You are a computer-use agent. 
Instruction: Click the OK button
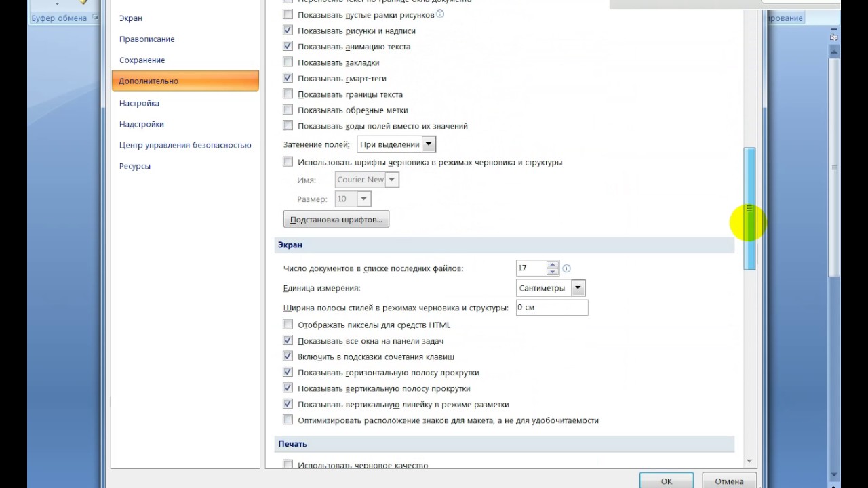tap(667, 481)
